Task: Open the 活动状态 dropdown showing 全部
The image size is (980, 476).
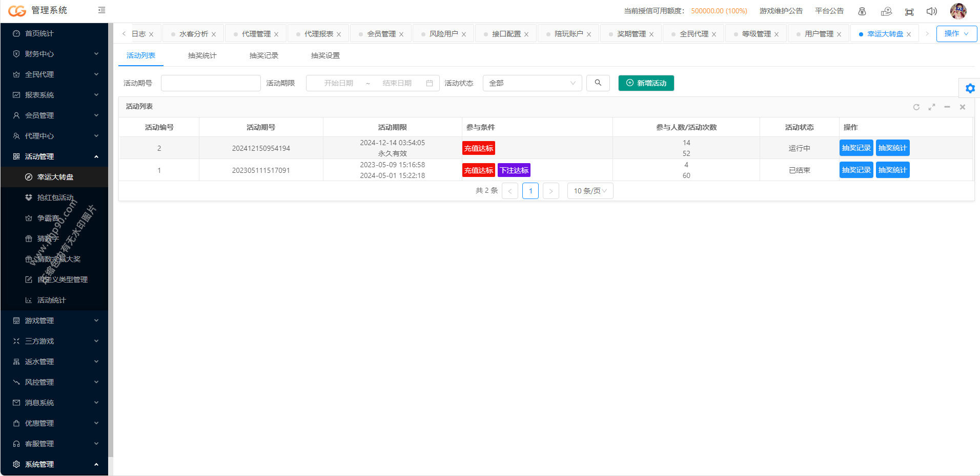Action: click(532, 83)
